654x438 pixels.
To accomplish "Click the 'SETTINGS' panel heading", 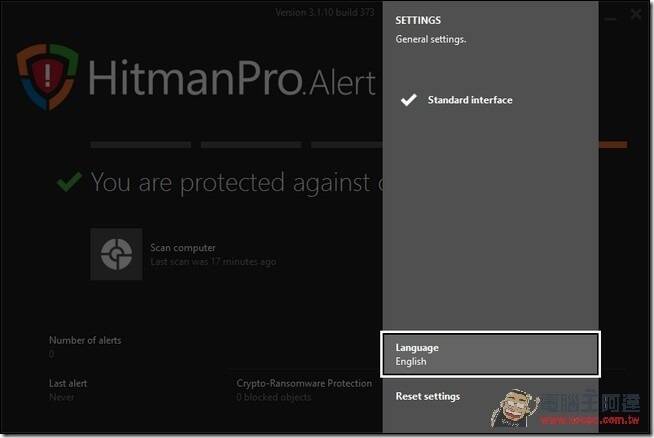I will (418, 20).
